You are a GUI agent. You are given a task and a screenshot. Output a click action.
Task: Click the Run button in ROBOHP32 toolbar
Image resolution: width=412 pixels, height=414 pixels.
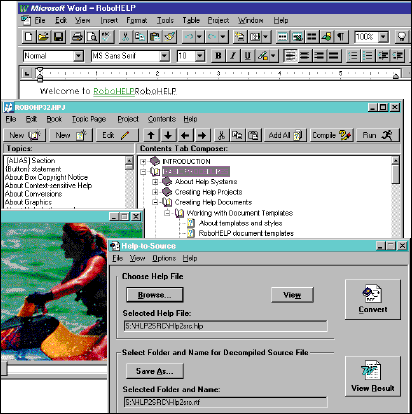[377, 135]
